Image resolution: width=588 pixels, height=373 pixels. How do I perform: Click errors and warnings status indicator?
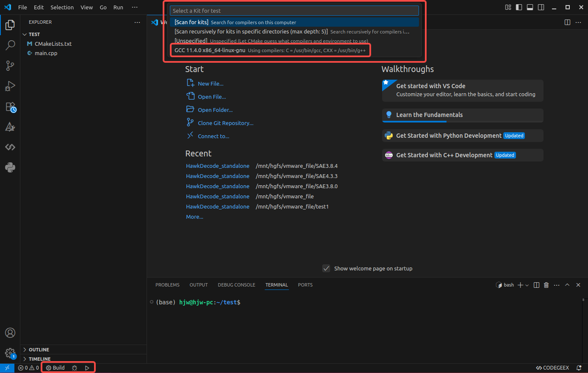(x=28, y=368)
